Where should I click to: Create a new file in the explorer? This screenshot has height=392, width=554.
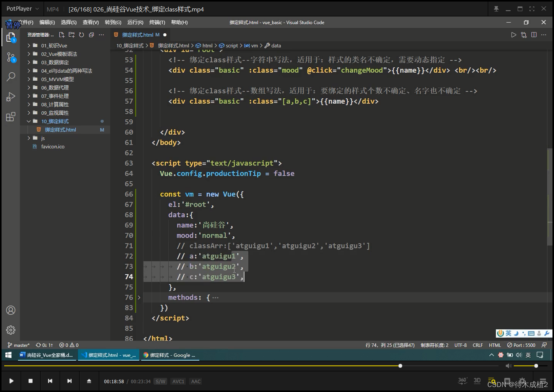tap(62, 35)
